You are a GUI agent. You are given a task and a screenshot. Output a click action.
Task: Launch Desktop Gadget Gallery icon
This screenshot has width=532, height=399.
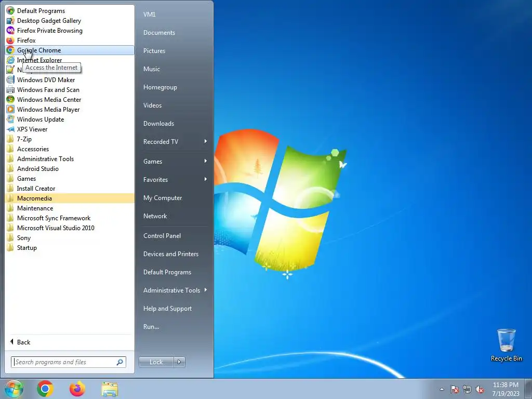(x=10, y=21)
